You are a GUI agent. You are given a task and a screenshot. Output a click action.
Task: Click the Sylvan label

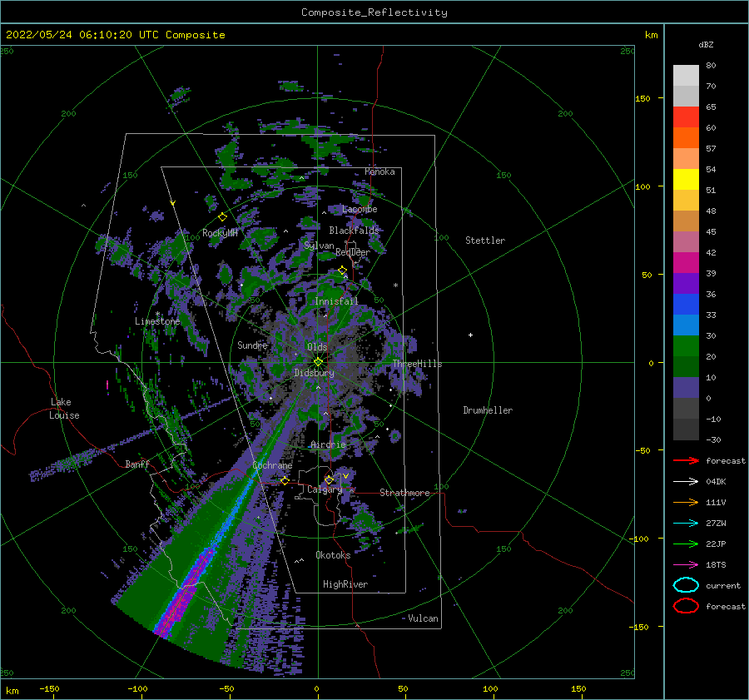[x=319, y=246]
